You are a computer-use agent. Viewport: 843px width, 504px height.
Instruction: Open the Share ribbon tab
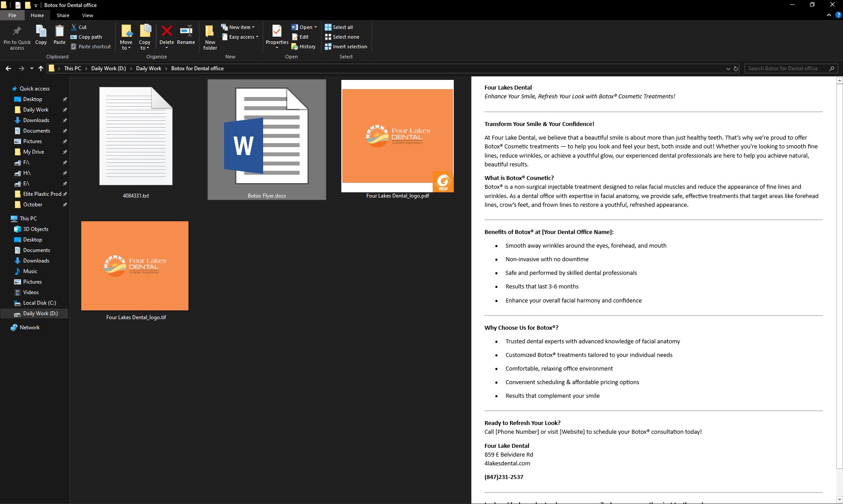(63, 15)
